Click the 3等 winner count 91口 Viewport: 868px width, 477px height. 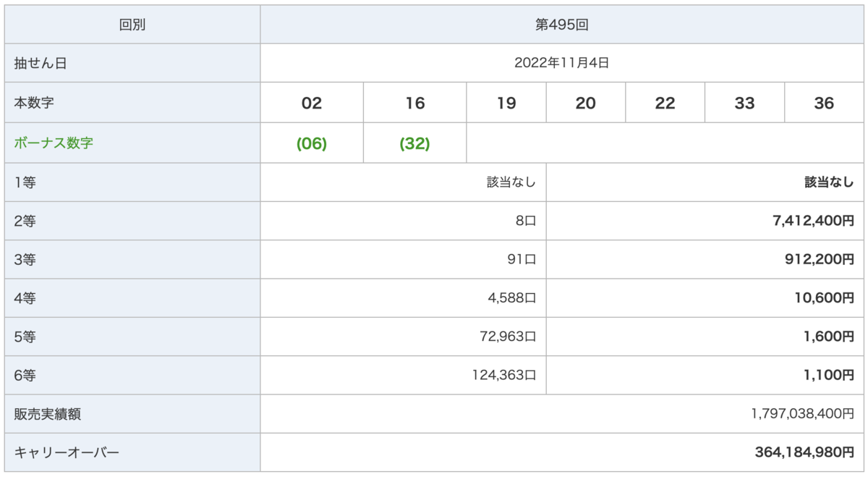pos(522,259)
